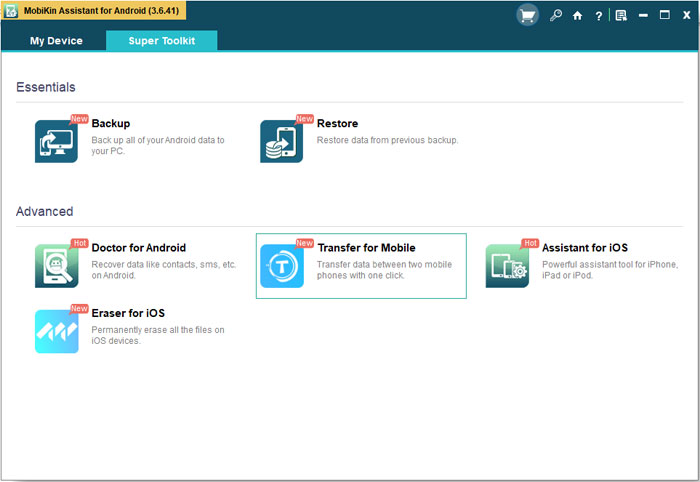Switch to the My Device tab
This screenshot has height=482, width=700.
coord(56,41)
